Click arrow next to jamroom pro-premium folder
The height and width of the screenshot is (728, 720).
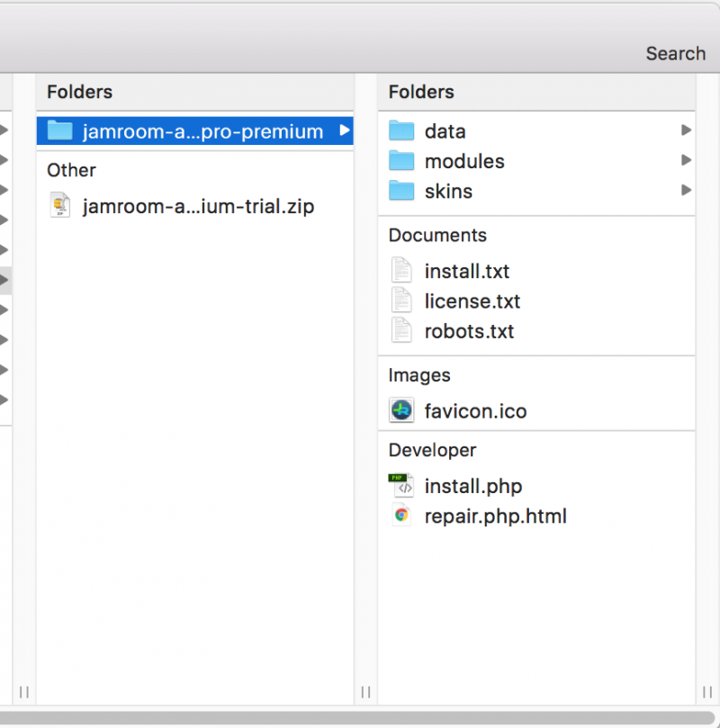pyautogui.click(x=344, y=131)
